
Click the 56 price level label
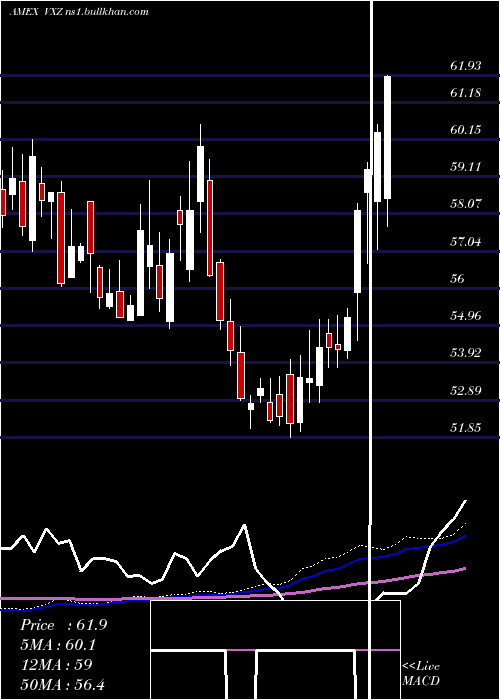pyautogui.click(x=458, y=279)
